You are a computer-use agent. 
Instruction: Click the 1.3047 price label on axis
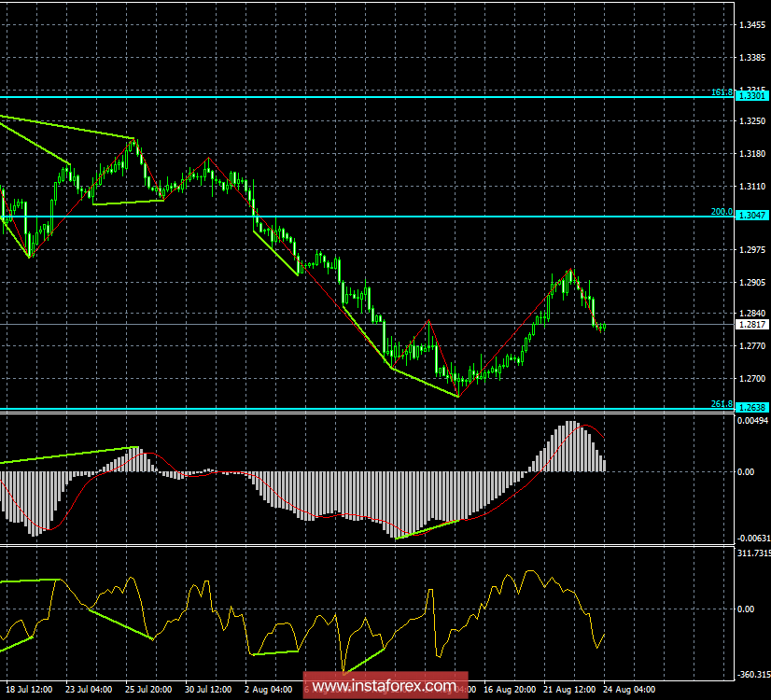click(750, 217)
